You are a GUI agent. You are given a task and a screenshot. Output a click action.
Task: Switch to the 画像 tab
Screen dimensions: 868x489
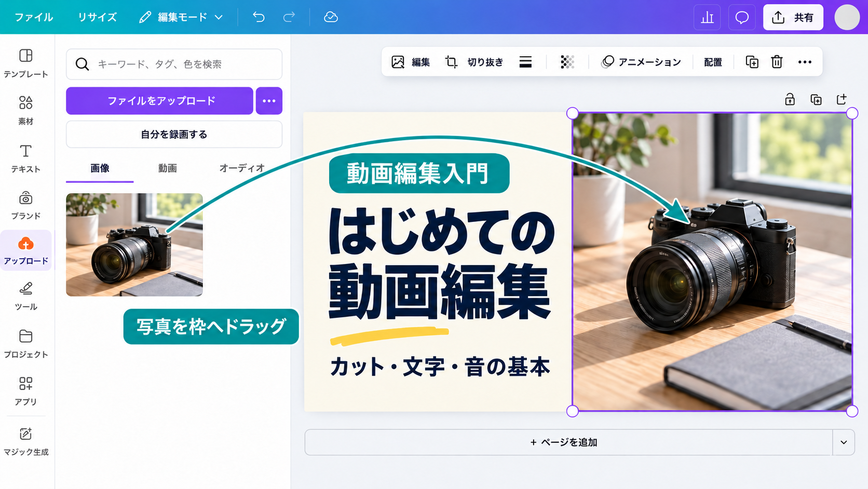click(x=100, y=168)
